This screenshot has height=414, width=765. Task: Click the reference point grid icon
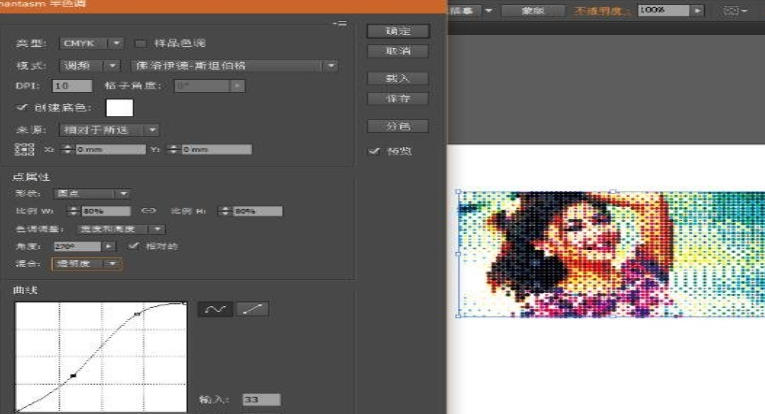(x=25, y=149)
